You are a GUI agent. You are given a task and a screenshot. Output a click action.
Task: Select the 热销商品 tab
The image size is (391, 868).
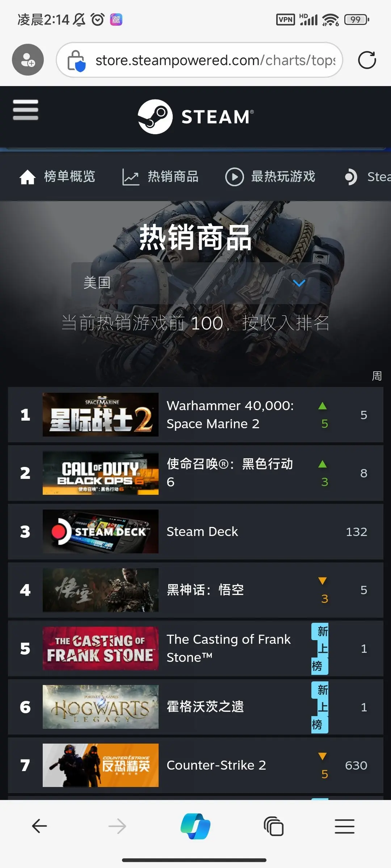click(x=160, y=177)
